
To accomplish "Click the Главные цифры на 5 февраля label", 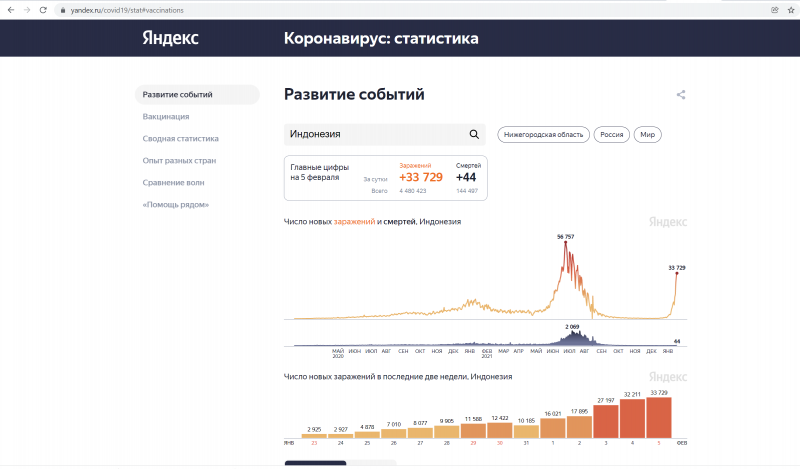I will tap(319, 172).
